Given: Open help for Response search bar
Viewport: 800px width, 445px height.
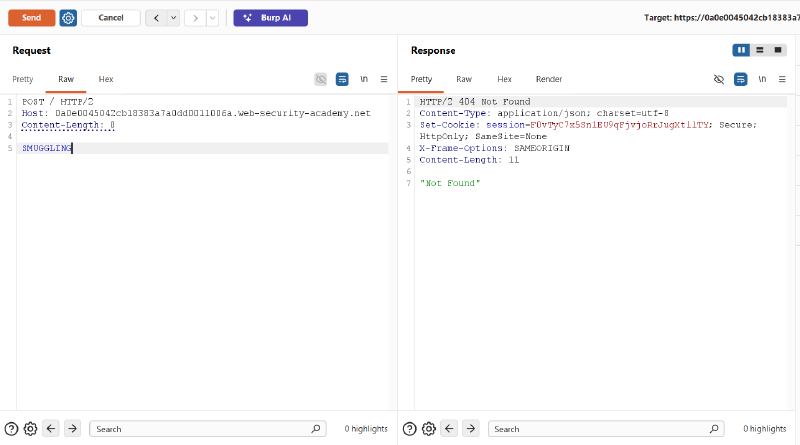Looking at the screenshot, I should [410, 429].
